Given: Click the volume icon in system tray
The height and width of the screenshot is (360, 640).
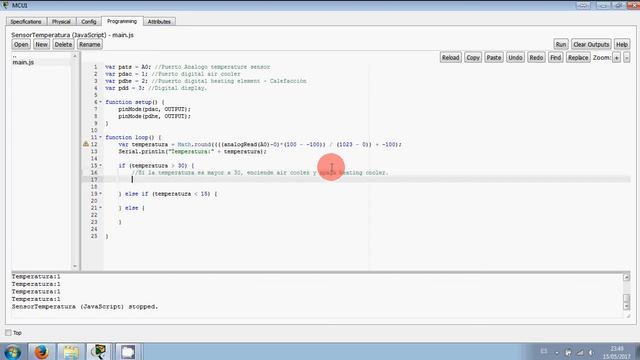Looking at the screenshot, I should (591, 352).
